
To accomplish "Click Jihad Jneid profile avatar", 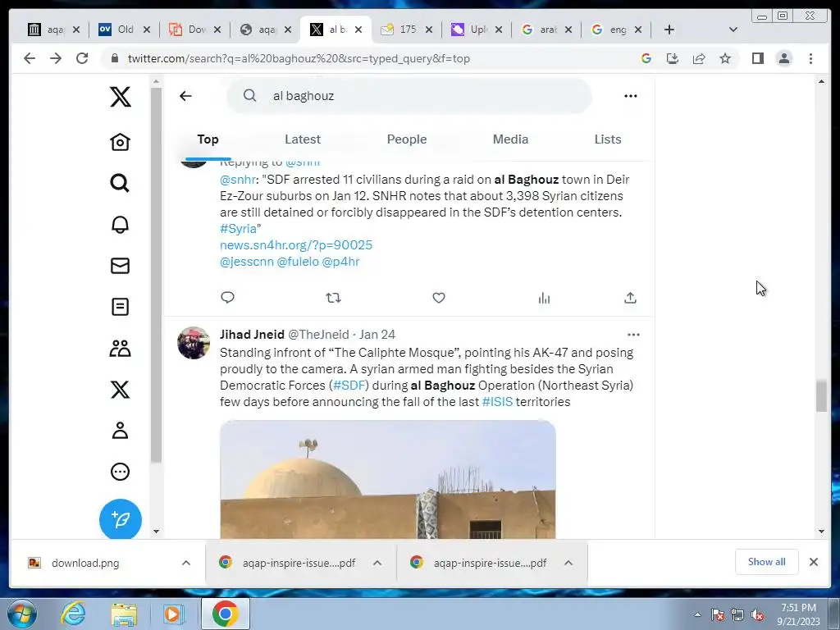I will click(x=194, y=343).
